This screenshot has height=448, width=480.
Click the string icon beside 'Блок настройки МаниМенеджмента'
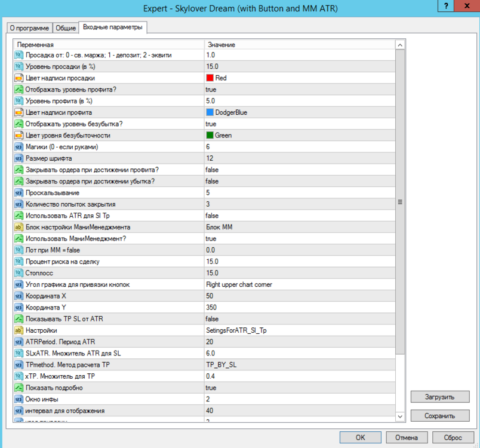[19, 227]
